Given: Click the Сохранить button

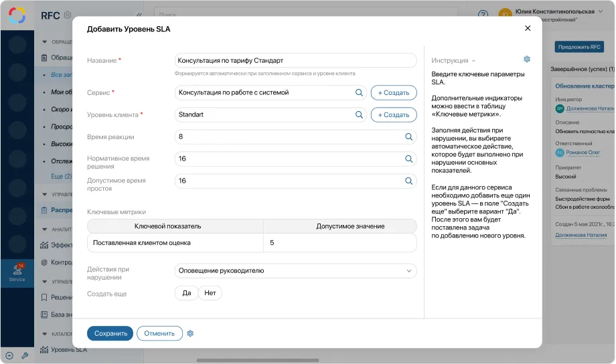Looking at the screenshot, I should 110,333.
